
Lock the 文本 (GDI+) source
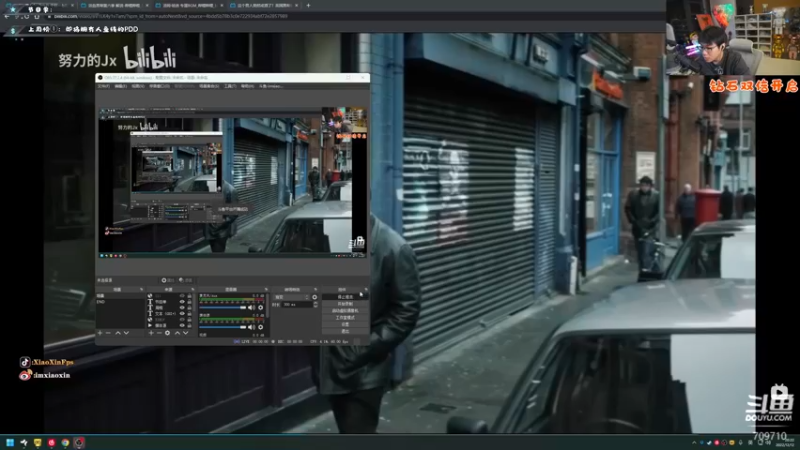coord(189,313)
